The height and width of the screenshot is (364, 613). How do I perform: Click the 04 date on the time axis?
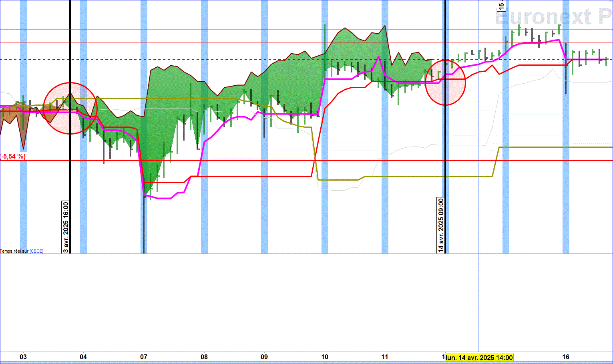(x=83, y=357)
